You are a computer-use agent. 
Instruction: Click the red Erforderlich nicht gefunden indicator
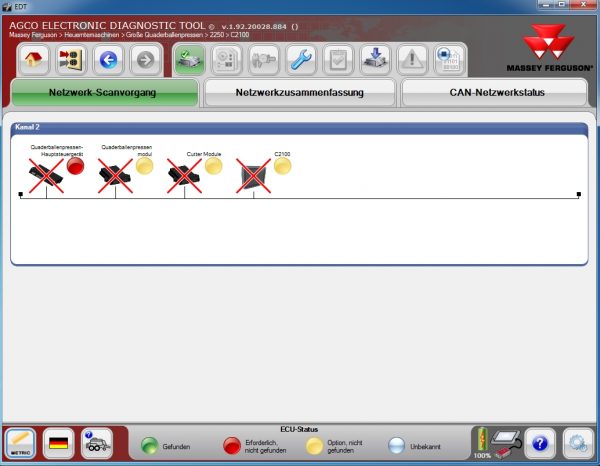(232, 446)
